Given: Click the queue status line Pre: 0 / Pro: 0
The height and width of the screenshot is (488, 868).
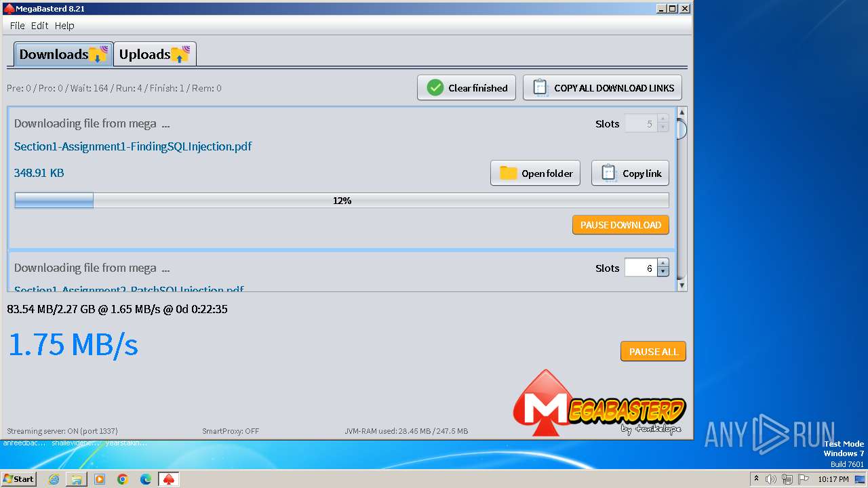Looking at the screenshot, I should pos(114,88).
